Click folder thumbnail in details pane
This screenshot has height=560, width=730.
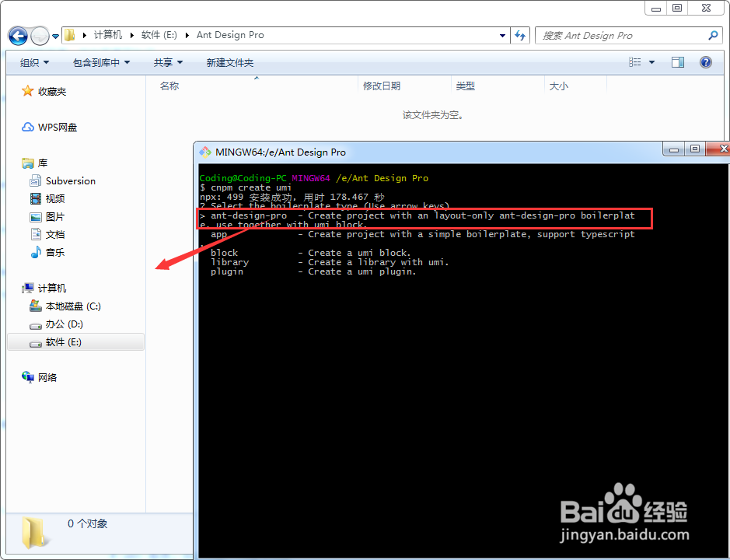(34, 533)
